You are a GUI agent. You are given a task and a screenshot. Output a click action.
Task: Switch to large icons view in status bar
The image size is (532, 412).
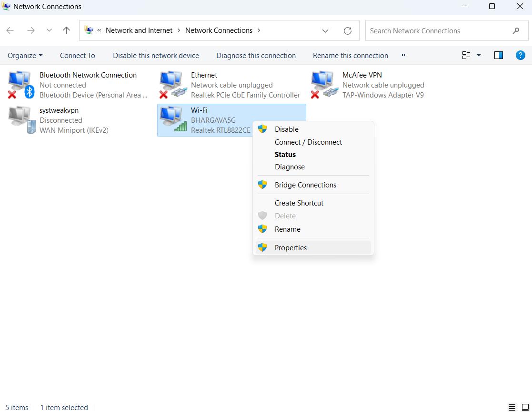click(525, 407)
